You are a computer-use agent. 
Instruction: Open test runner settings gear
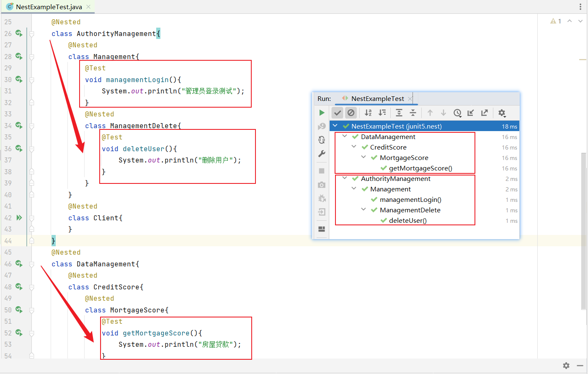502,113
